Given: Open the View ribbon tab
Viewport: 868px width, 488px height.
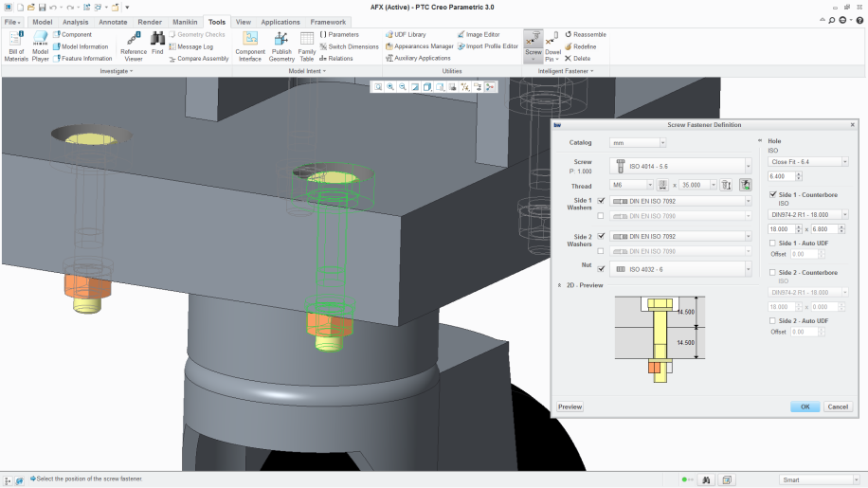Looking at the screenshot, I should tap(243, 22).
